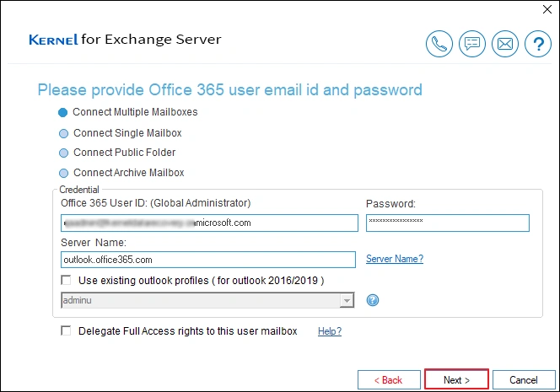Enable Use existing outlook profiles checkbox
560x392 pixels.
click(x=66, y=280)
